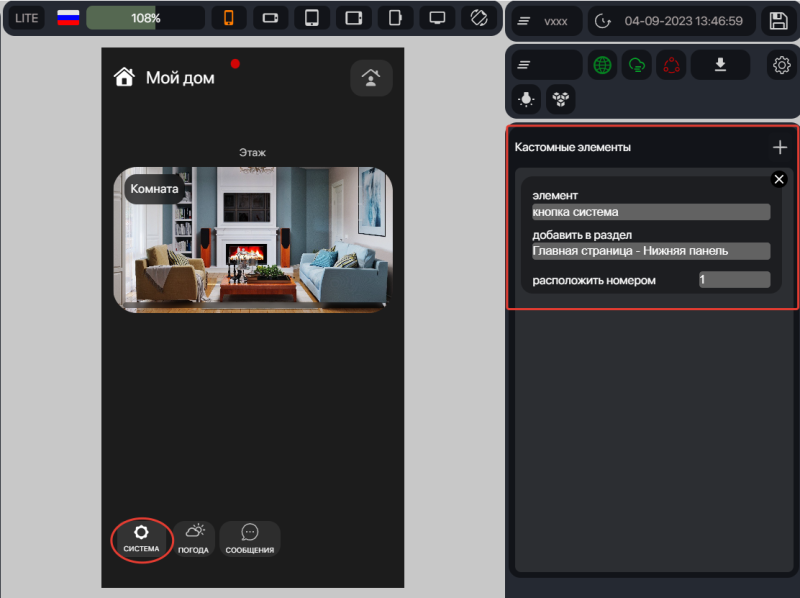The height and width of the screenshot is (598, 800).
Task: Open the vxxx project menu
Action: coord(546,21)
